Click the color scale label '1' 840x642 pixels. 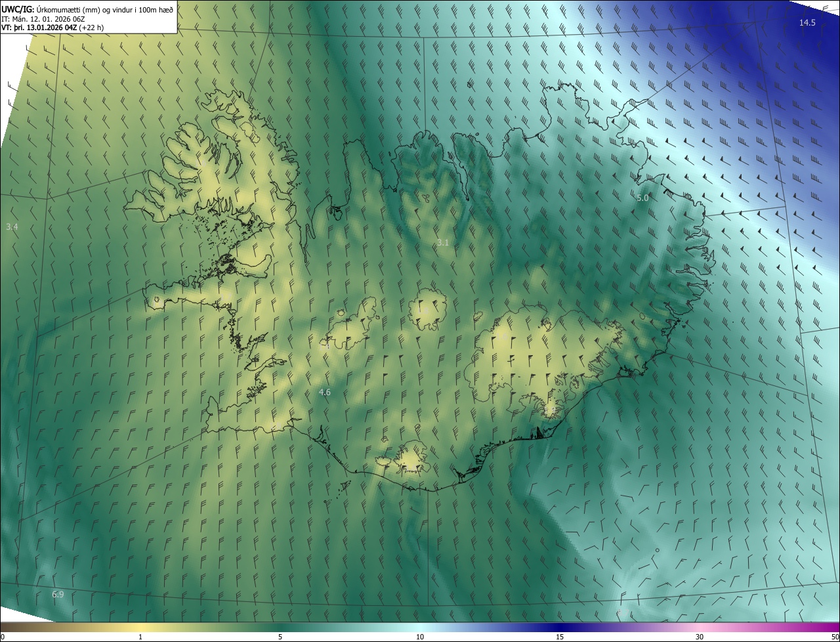pyautogui.click(x=140, y=637)
